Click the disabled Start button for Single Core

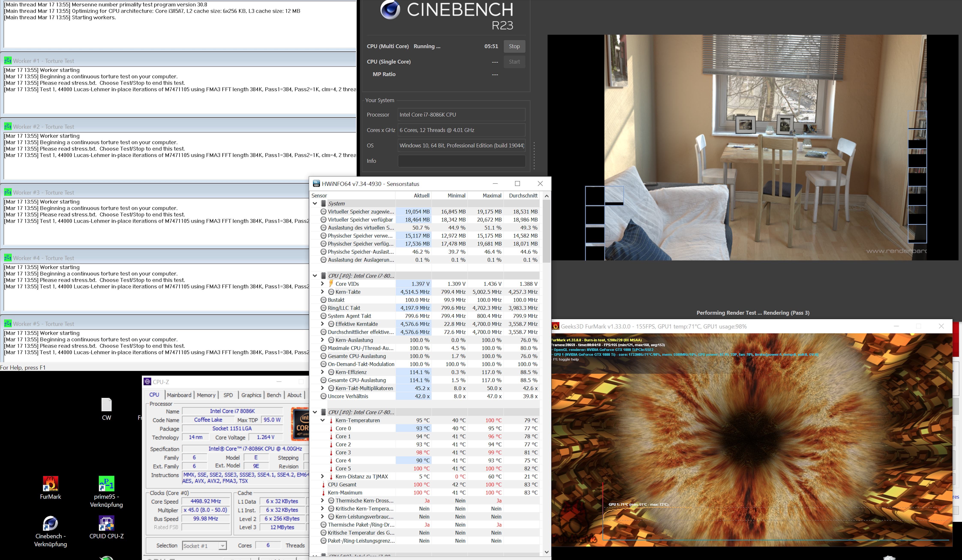(514, 62)
